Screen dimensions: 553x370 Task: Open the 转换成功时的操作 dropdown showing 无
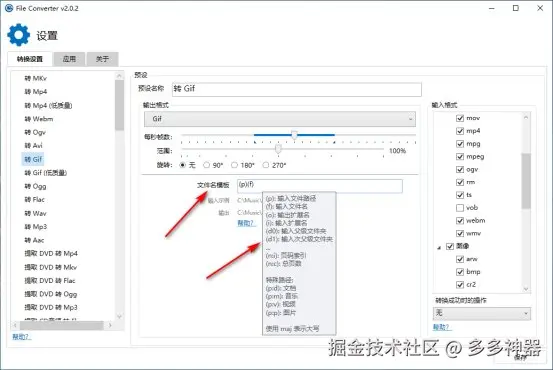(482, 313)
